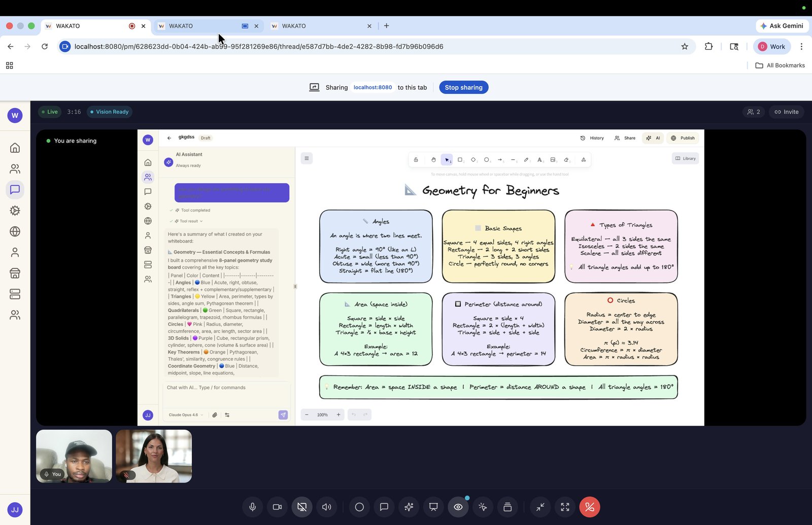Open the All Bookmarks folder
Viewport: 812px width, 525px height.
[x=780, y=65]
